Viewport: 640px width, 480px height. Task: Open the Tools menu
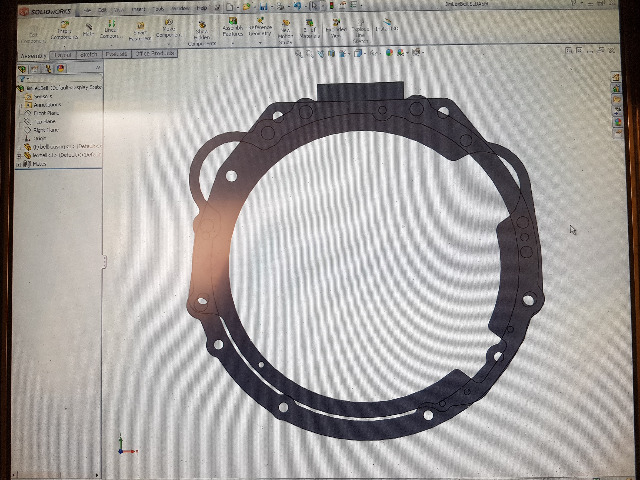pyautogui.click(x=162, y=7)
